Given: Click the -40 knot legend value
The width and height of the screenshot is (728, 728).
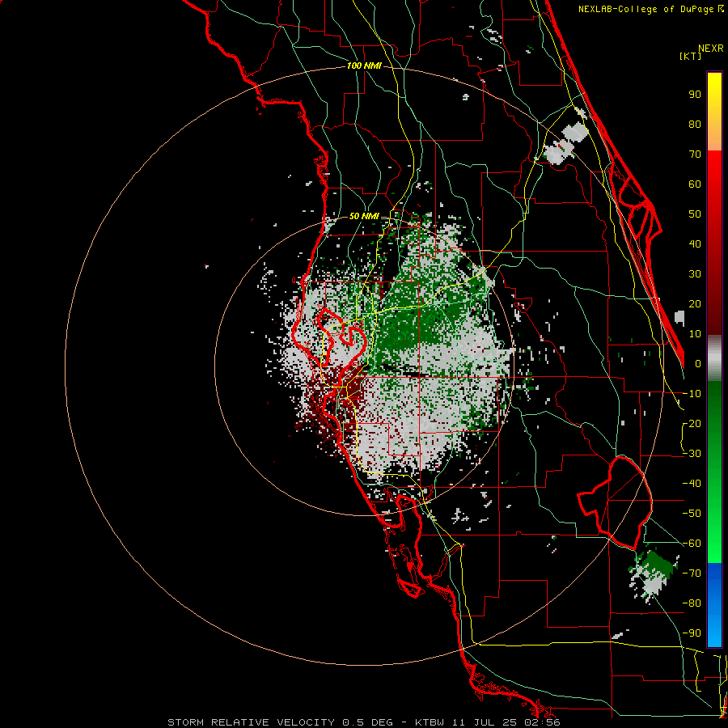Looking at the screenshot, I should pos(692,484).
